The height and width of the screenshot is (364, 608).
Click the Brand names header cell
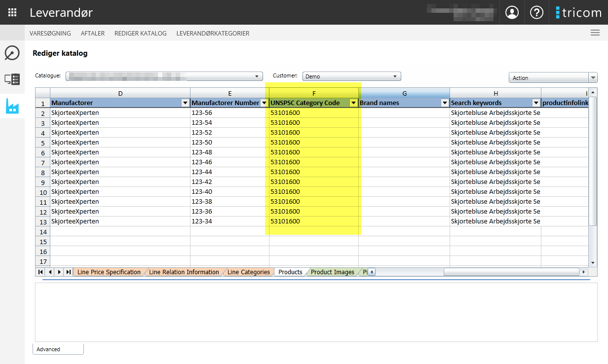404,103
